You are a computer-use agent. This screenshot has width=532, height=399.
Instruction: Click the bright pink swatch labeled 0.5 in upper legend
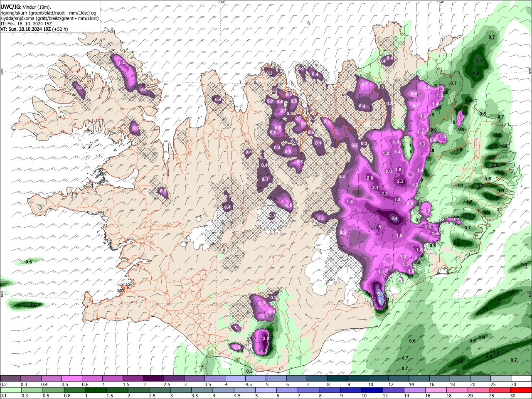tap(71, 379)
